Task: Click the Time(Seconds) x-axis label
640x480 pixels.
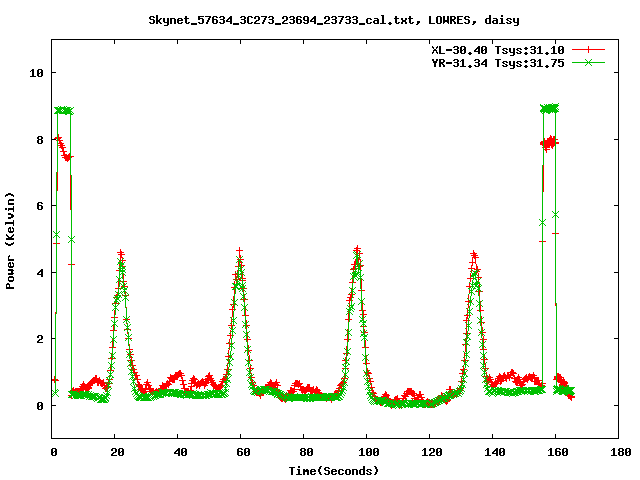Action: coord(334,471)
